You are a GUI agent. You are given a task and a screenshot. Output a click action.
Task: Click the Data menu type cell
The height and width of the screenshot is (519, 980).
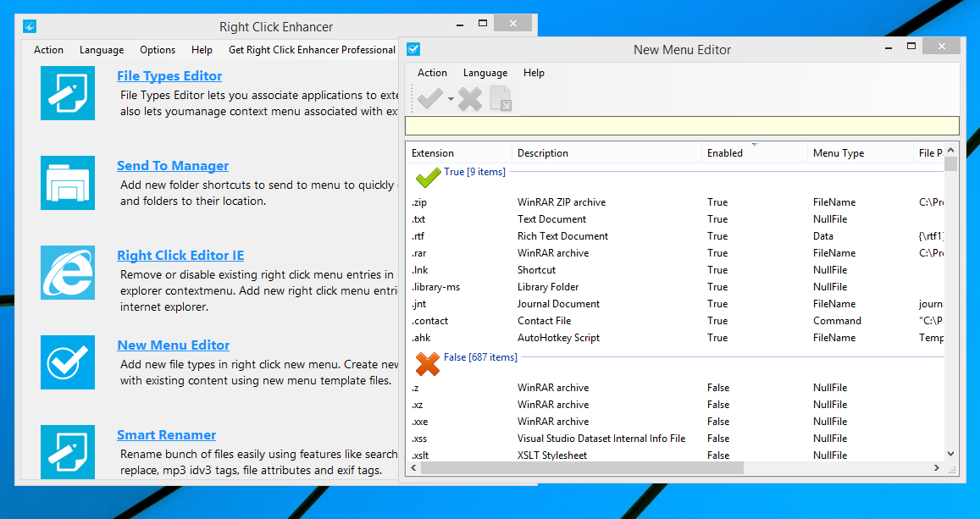823,236
